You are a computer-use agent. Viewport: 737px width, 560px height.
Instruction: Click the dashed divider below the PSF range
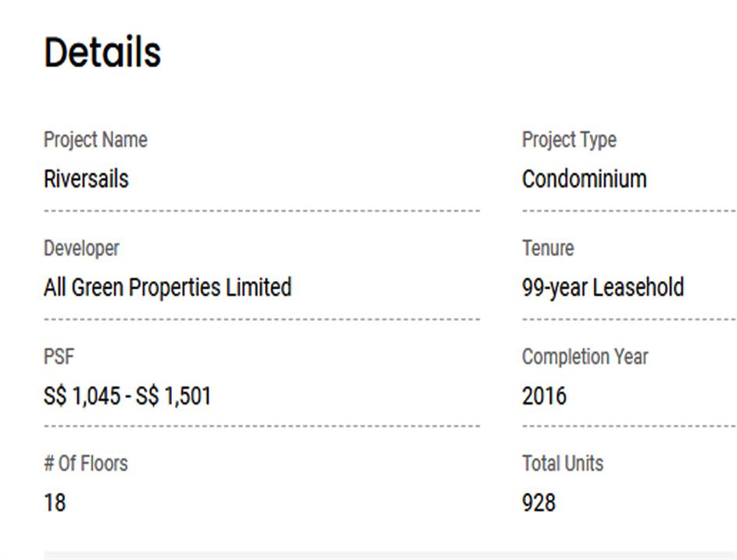coord(262,426)
